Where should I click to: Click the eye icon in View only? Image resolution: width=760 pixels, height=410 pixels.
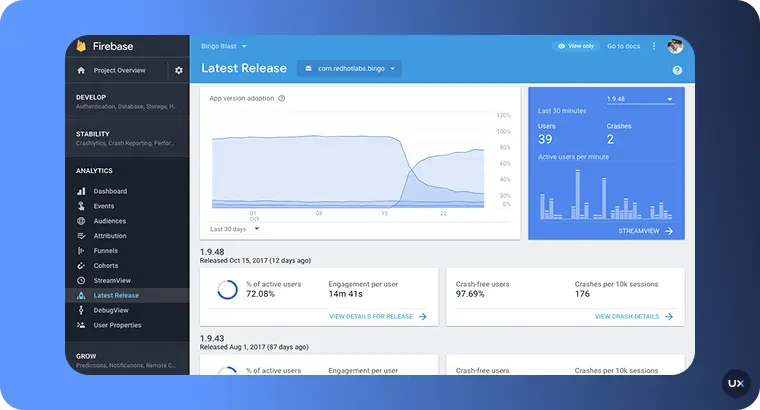[x=561, y=46]
